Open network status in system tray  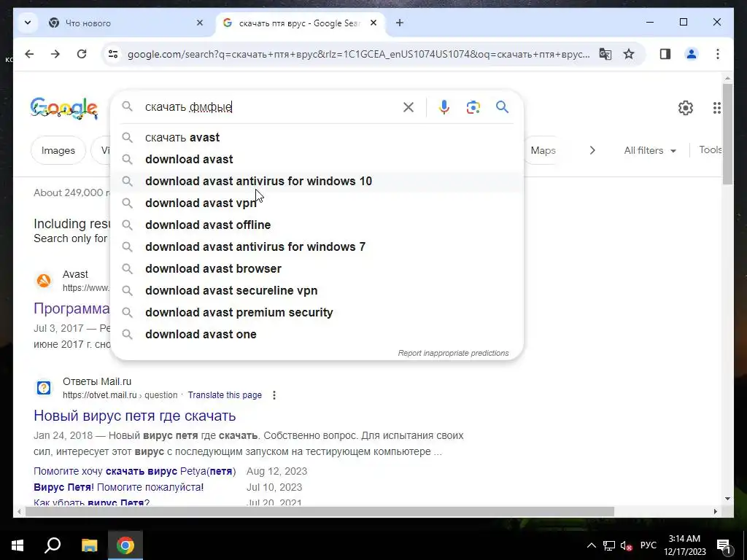[x=609, y=545]
